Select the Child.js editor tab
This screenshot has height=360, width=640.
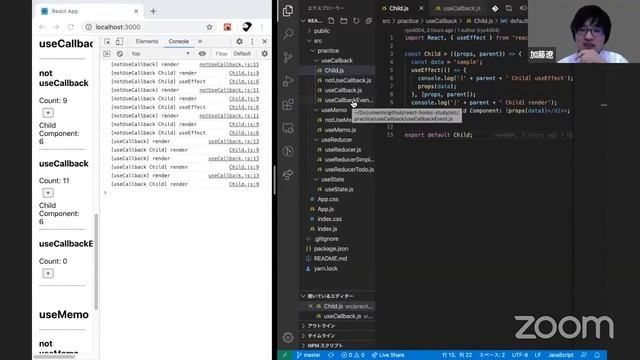[398, 8]
